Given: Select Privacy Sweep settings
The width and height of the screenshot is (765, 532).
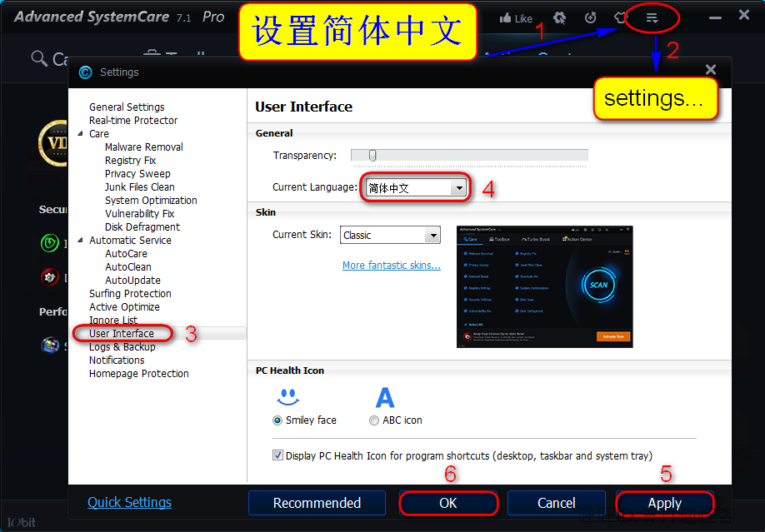Looking at the screenshot, I should (137, 174).
